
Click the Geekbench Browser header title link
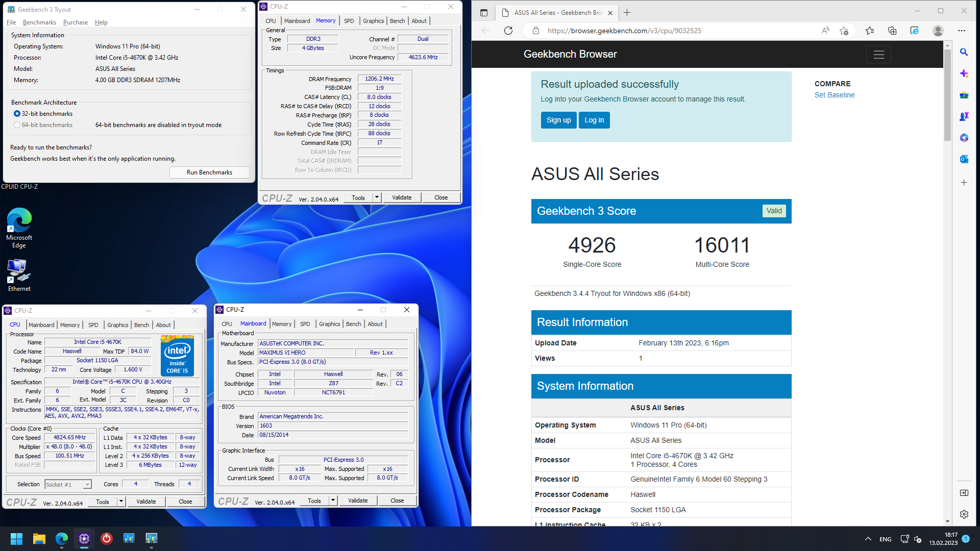pos(570,54)
